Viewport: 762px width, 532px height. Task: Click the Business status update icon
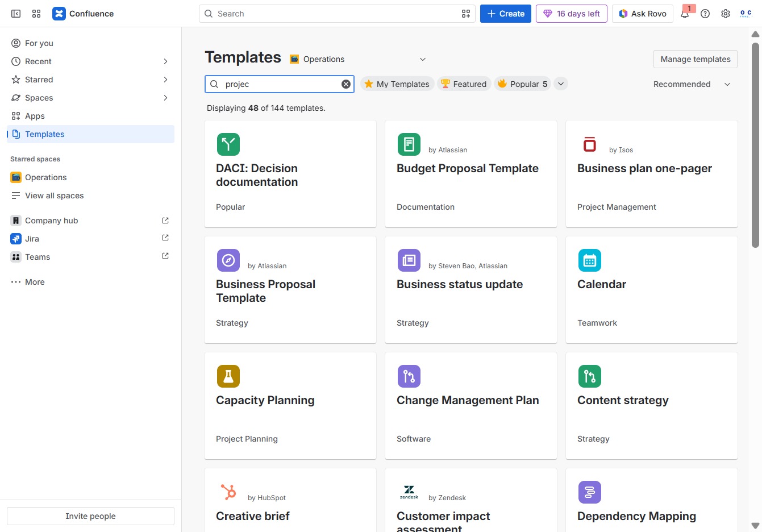pyautogui.click(x=409, y=260)
